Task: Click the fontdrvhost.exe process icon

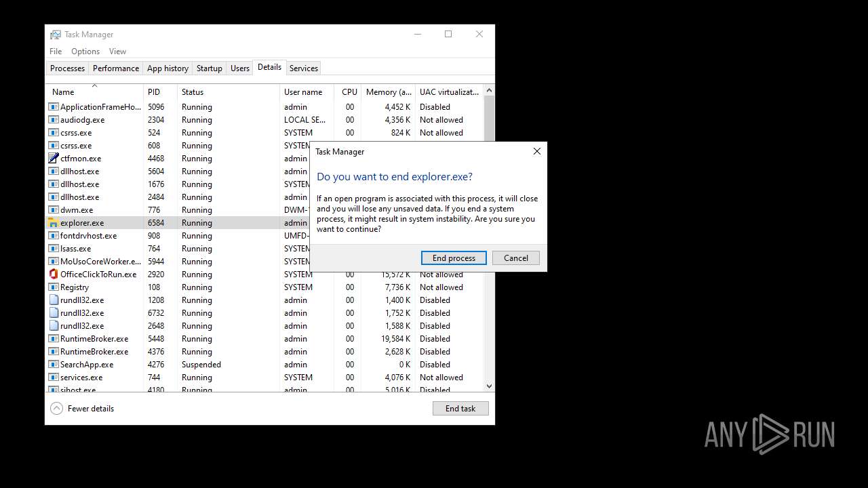Action: point(54,235)
